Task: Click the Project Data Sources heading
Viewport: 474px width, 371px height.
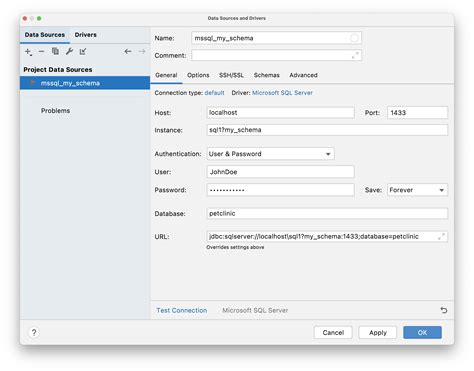Action: point(58,70)
